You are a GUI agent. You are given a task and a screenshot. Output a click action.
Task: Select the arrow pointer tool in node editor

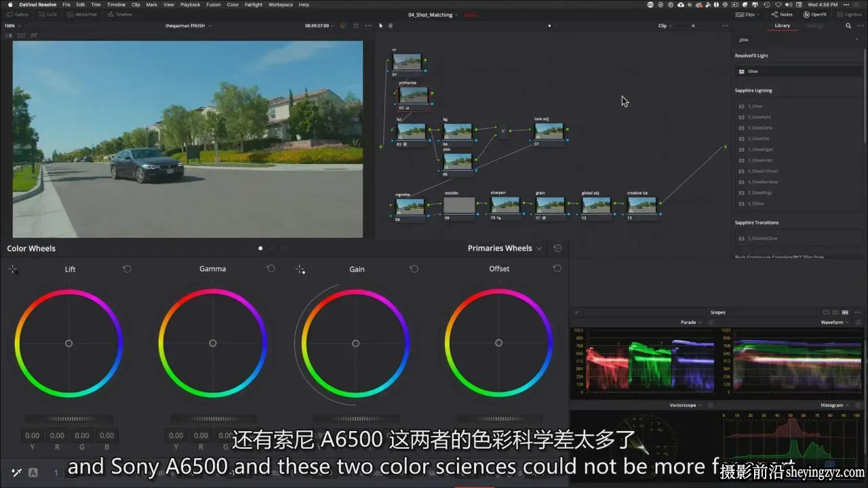(x=380, y=26)
